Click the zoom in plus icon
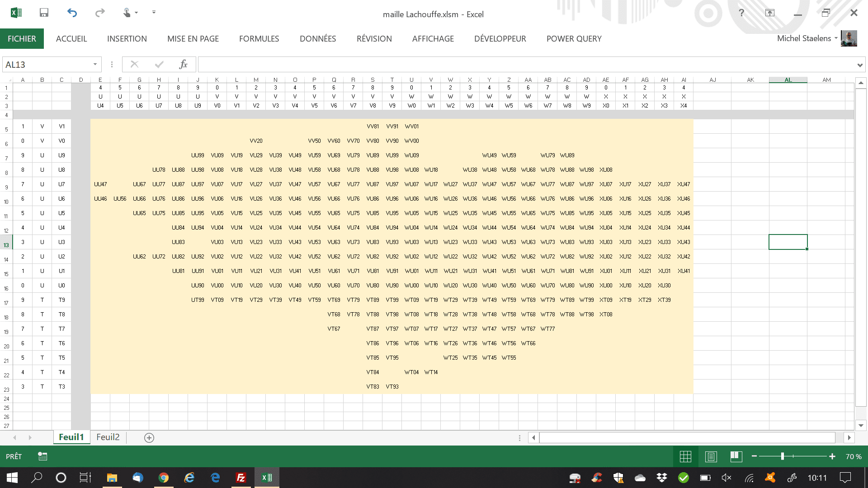 (832, 456)
